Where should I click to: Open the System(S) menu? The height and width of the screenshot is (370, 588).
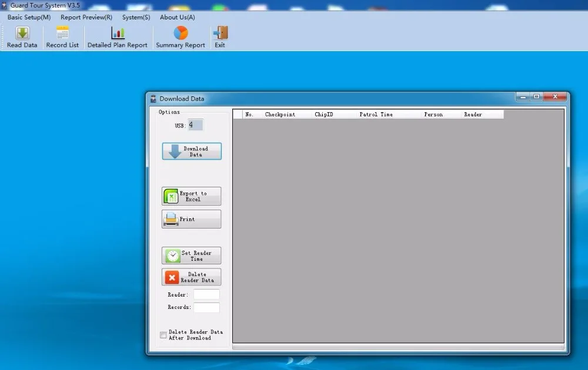tap(136, 17)
